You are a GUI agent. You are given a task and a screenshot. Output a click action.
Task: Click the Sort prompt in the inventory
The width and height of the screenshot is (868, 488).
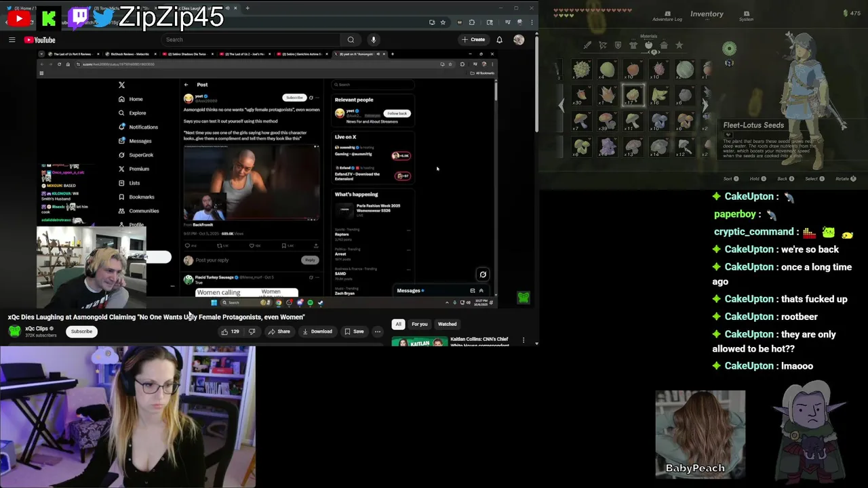pyautogui.click(x=731, y=178)
